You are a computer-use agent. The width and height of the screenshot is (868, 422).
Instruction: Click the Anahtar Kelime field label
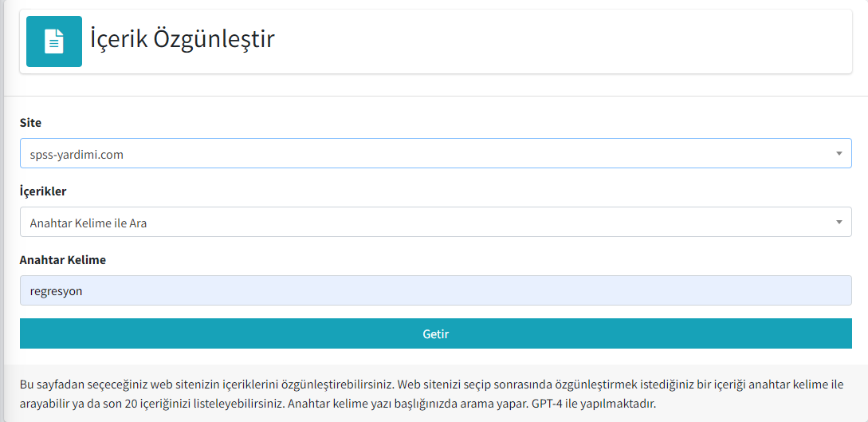coord(62,260)
